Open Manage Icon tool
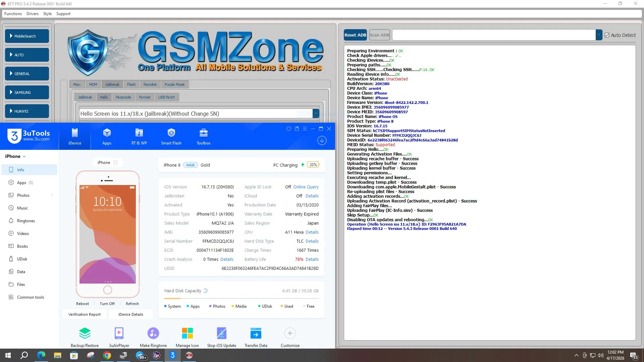The height and width of the screenshot is (362, 644). pos(187,334)
